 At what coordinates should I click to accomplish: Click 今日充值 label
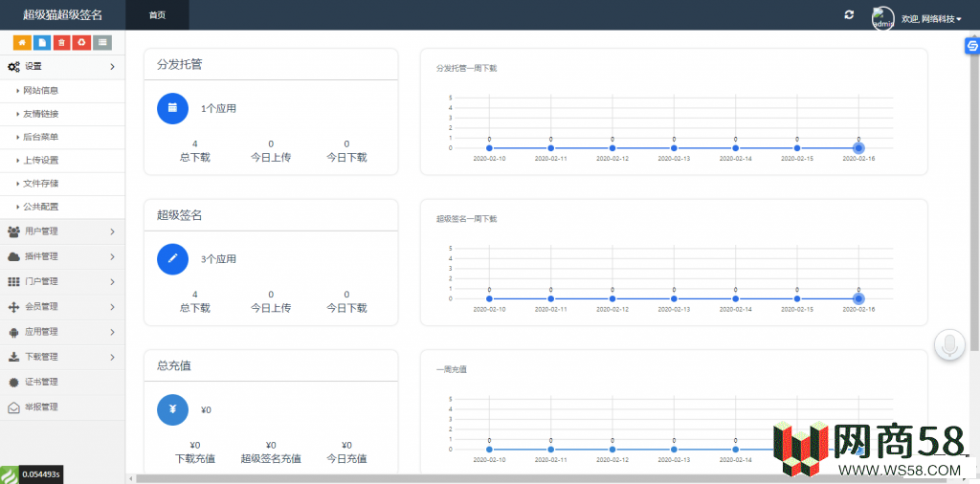tap(346, 459)
